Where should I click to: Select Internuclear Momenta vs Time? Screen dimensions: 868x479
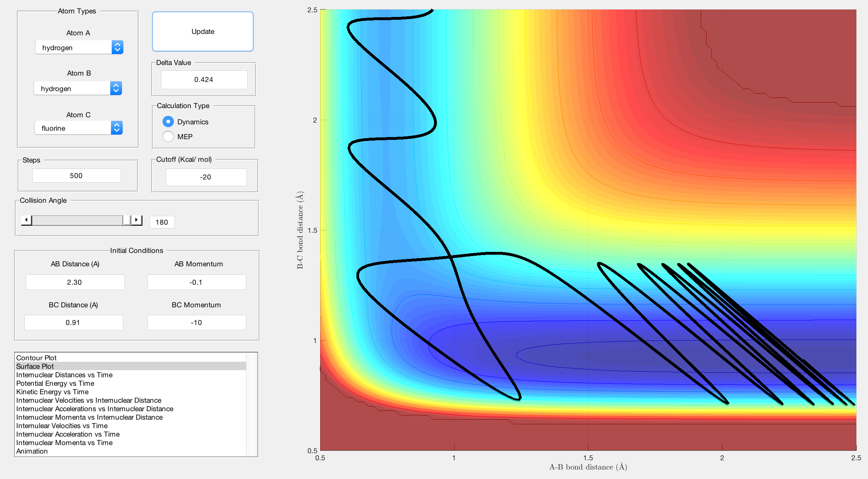[x=64, y=443]
